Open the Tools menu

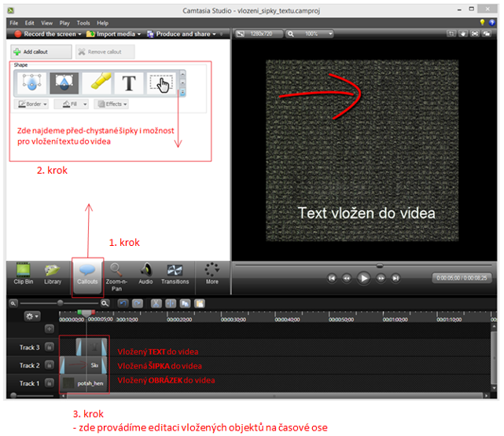tap(83, 24)
